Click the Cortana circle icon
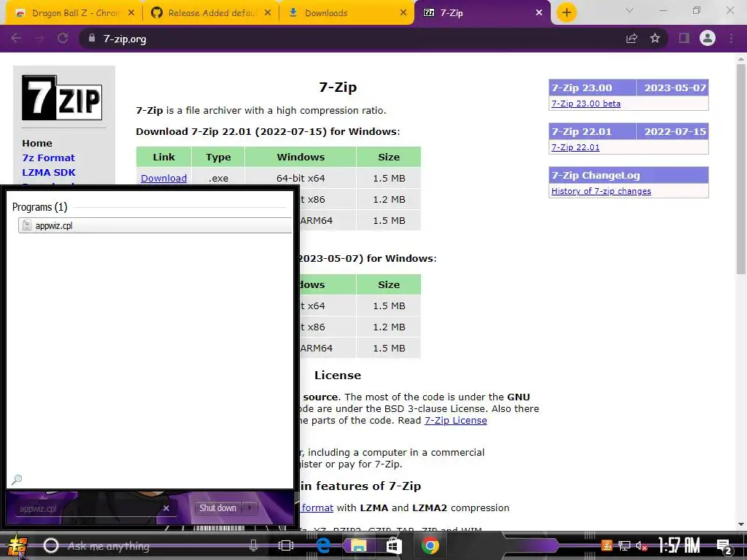Viewport: 747px width, 560px height. point(51,545)
